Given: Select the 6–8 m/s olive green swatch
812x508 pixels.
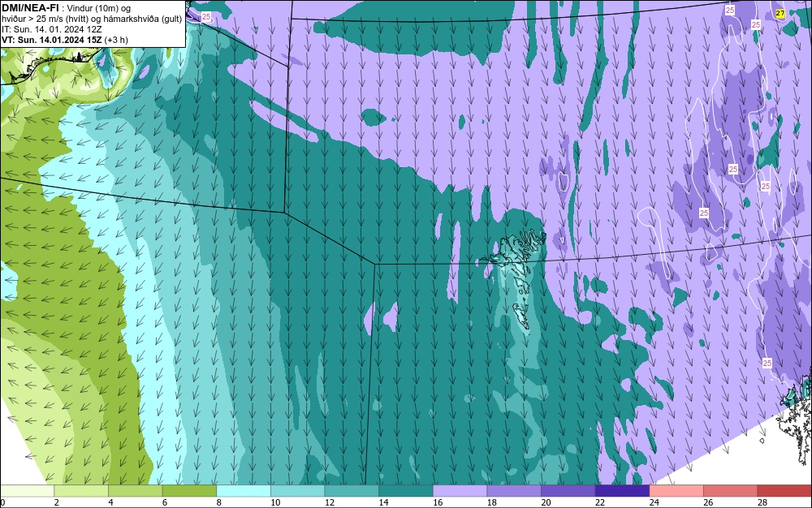Looking at the screenshot, I should (x=189, y=490).
